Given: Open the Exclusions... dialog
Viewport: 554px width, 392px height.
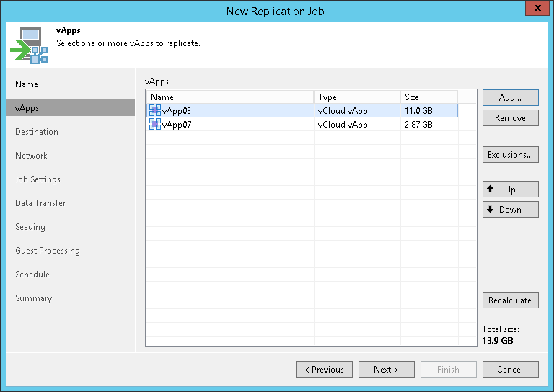Looking at the screenshot, I should click(x=510, y=154).
